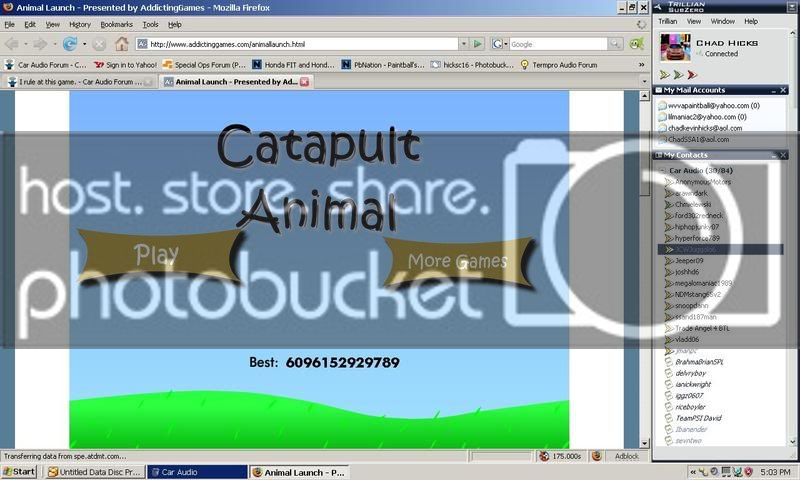The height and width of the screenshot is (480, 800).
Task: Click the green Go arrow beside URL
Action: pyautogui.click(x=478, y=44)
